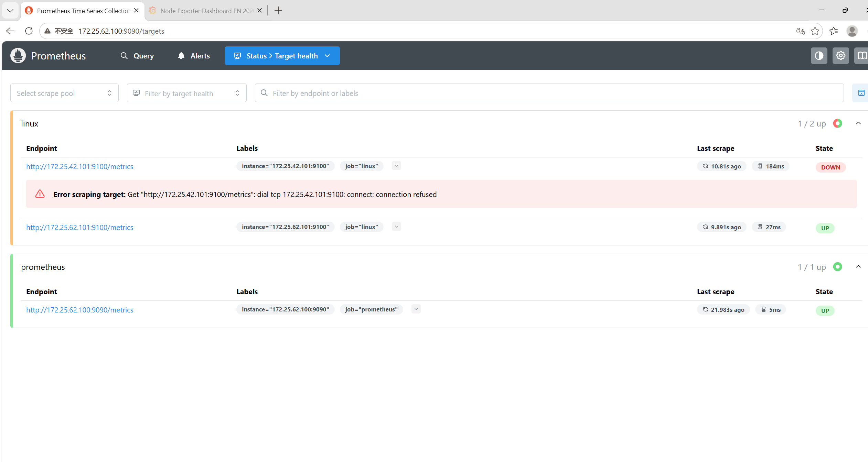Open the 172.25.42.101:9100 metrics endpoint link

tap(80, 167)
